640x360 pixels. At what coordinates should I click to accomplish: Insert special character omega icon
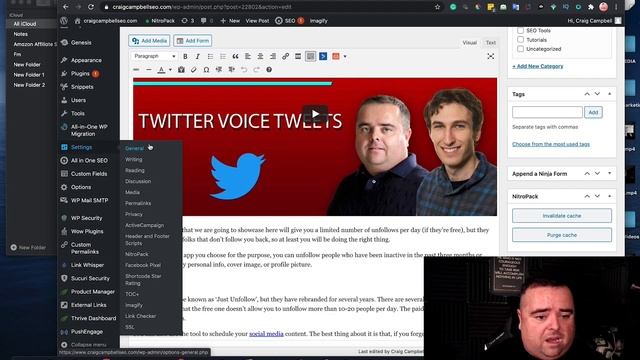pyautogui.click(x=207, y=70)
